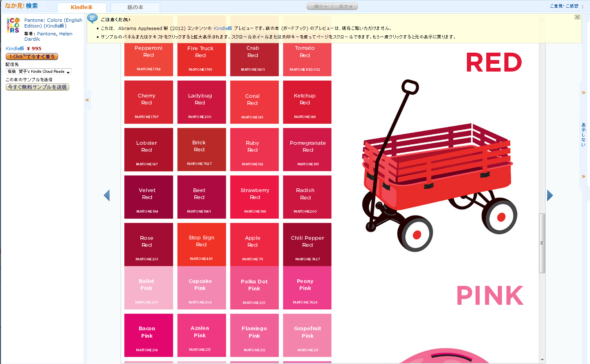
Task: Click the 縮小 zoom out button
Action: pos(320,7)
